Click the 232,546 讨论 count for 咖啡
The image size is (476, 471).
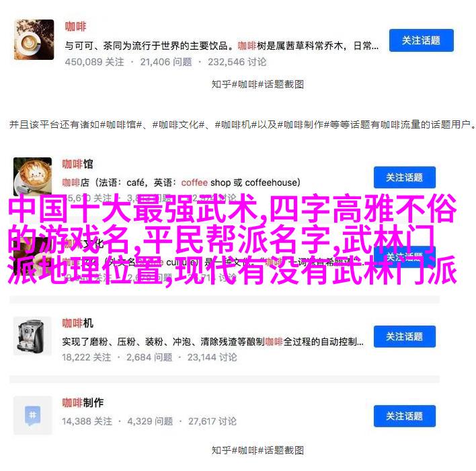pyautogui.click(x=237, y=62)
